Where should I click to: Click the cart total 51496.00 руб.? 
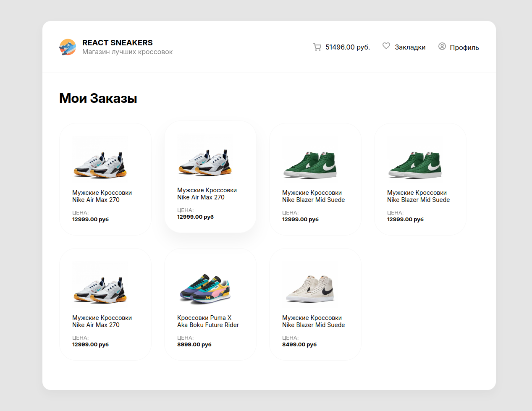[347, 47]
